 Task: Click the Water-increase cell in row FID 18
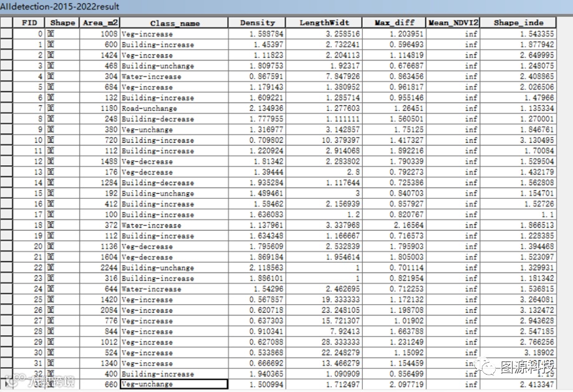pyautogui.click(x=175, y=225)
